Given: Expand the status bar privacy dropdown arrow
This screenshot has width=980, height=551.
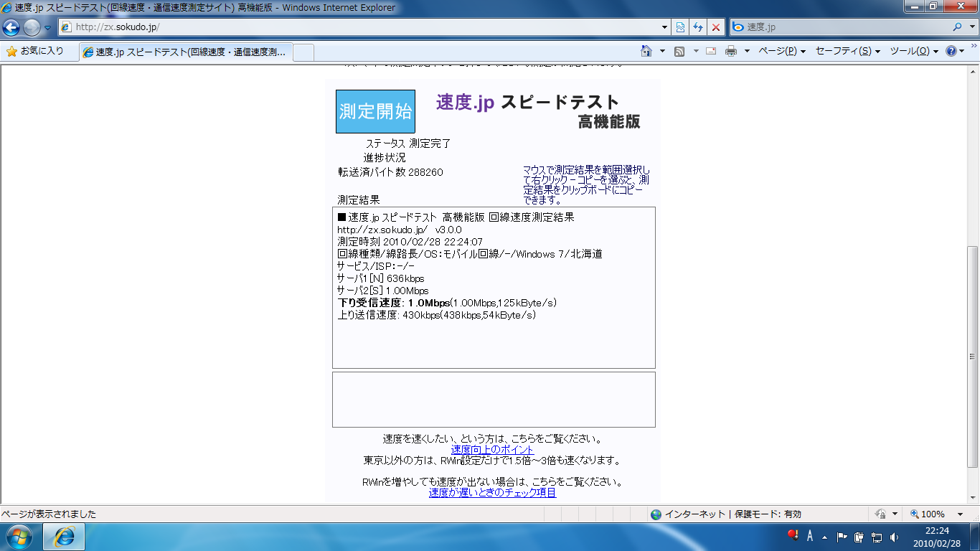Looking at the screenshot, I should tap(895, 514).
